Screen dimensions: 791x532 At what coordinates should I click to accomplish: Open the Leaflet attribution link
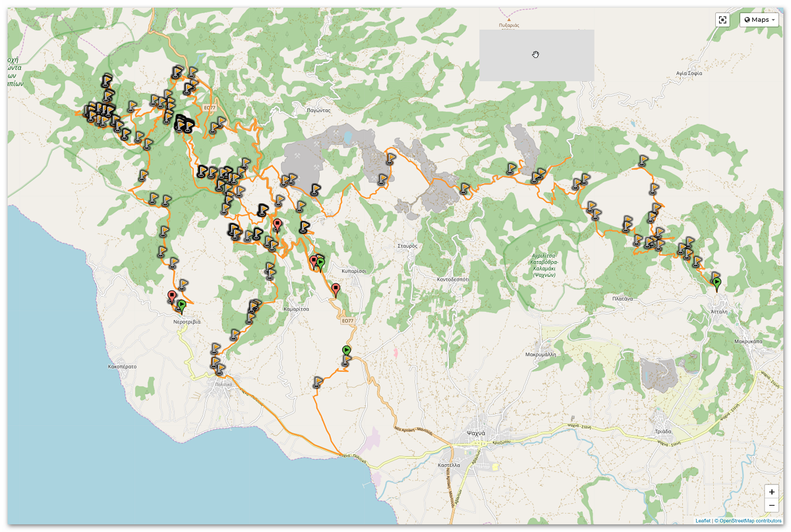[x=705, y=521]
